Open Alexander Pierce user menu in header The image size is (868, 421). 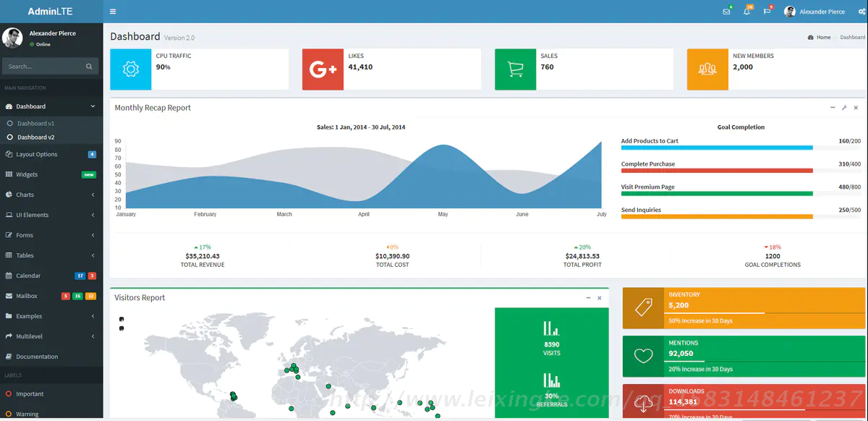coord(814,12)
